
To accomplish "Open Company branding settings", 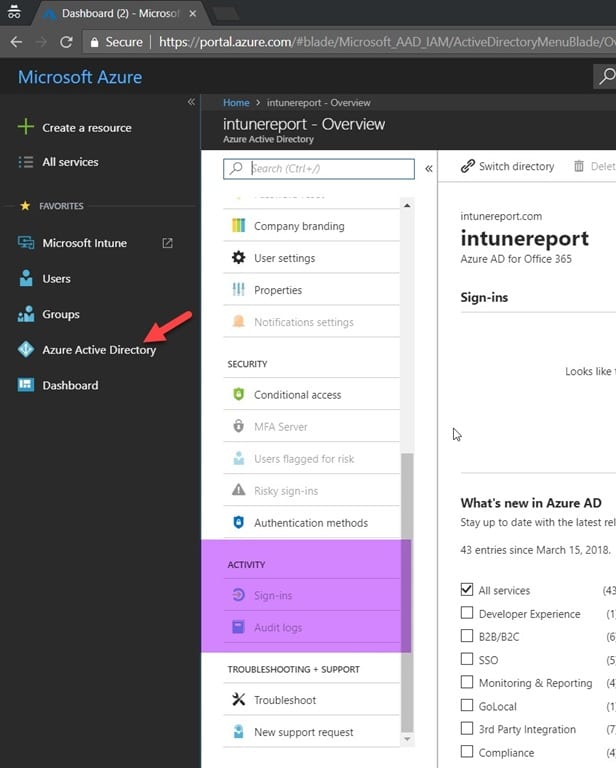I will click(298, 226).
